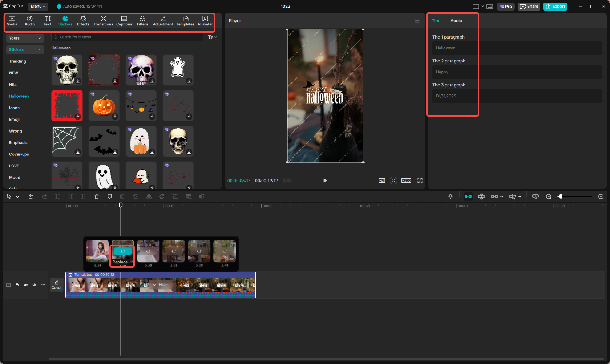This screenshot has width=610, height=364.
Task: Click the zoom in timeline icon
Action: point(601,197)
